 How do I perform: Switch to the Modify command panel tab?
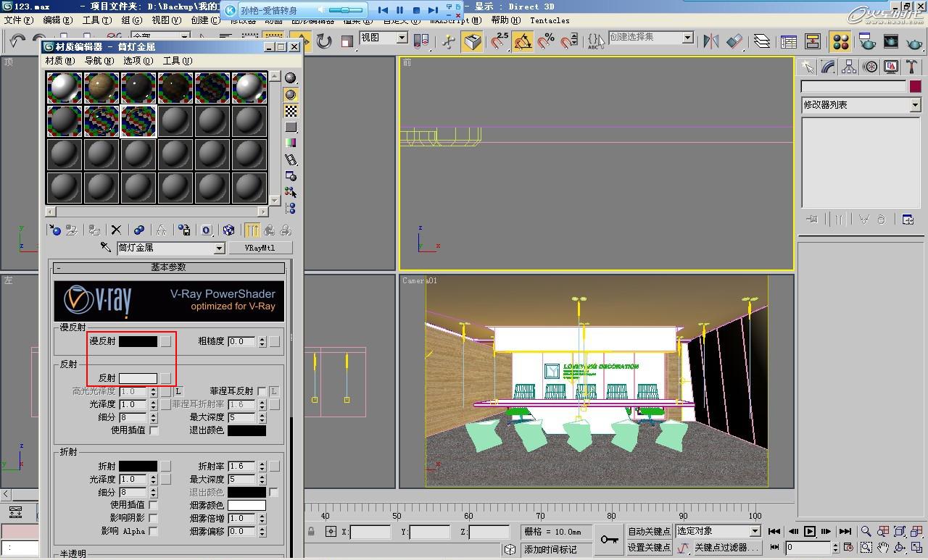click(x=828, y=67)
